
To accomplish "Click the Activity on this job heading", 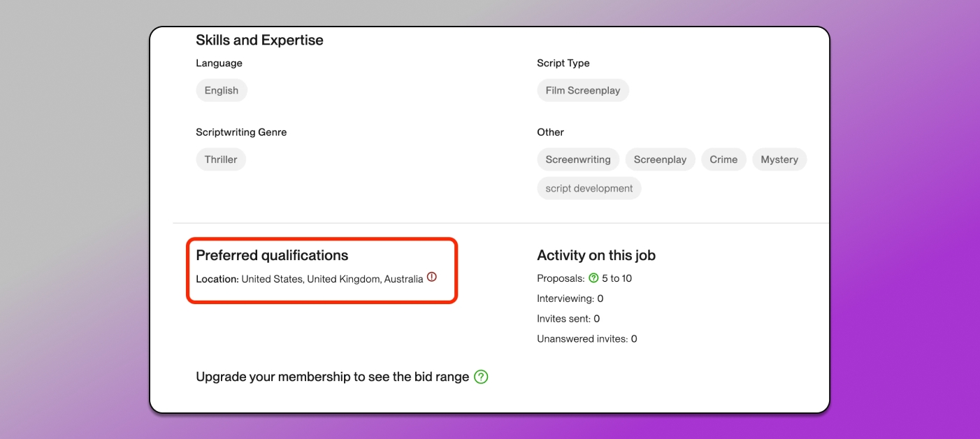I will pos(596,255).
